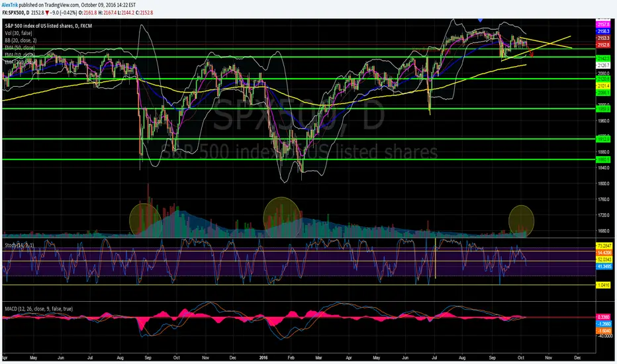Viewport: 617px width, 364px height.
Task: Click the magenta 2157.8 price label
Action: [603, 24]
